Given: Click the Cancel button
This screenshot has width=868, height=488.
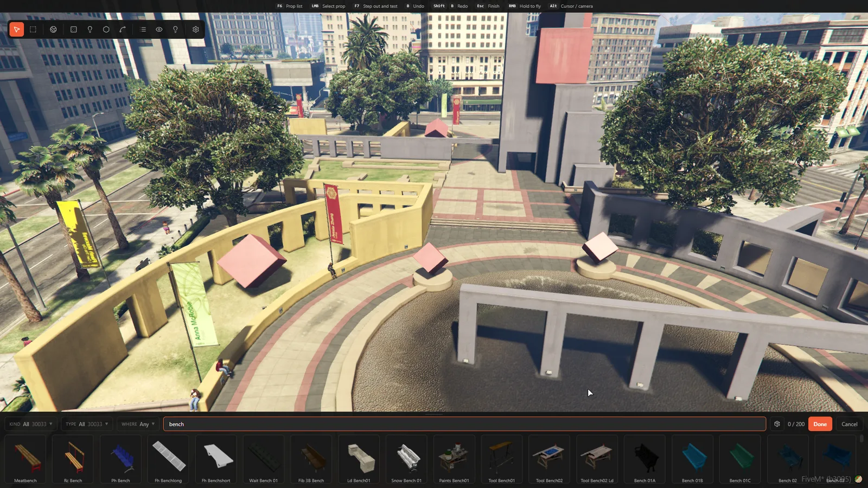Looking at the screenshot, I should pyautogui.click(x=849, y=424).
